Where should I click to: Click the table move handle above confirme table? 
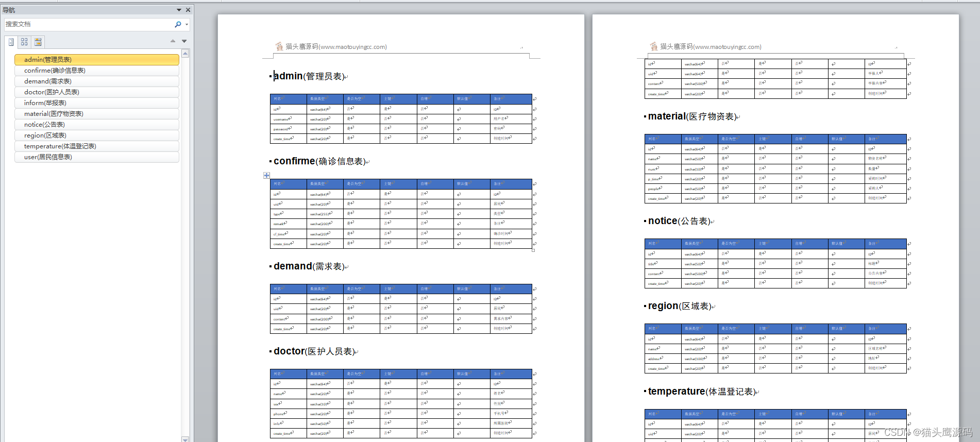(x=266, y=176)
